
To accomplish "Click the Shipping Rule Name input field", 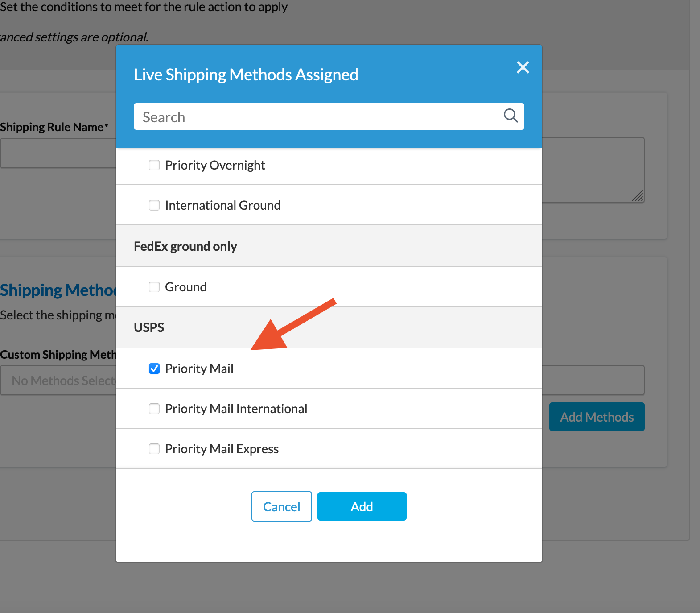I will click(58, 153).
